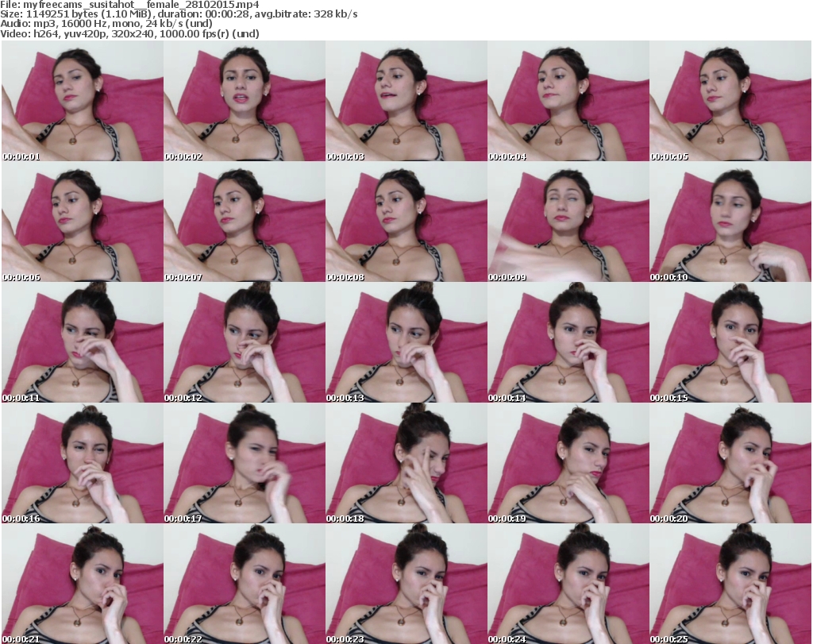Choose the frame marked 00:00:16
Image resolution: width=813 pixels, height=644 pixels.
click(83, 463)
